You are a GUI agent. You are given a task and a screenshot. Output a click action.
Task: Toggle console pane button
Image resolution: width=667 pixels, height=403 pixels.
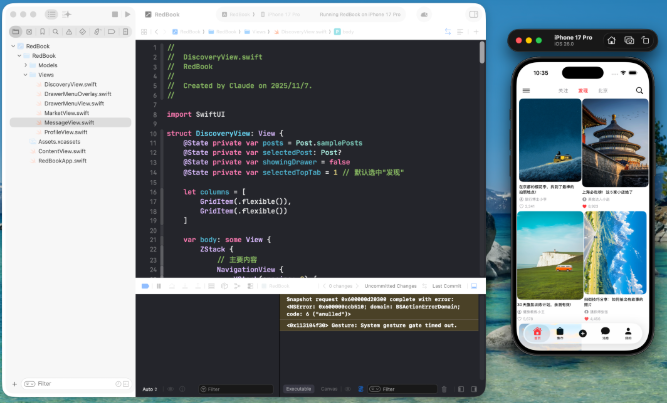pos(474,389)
